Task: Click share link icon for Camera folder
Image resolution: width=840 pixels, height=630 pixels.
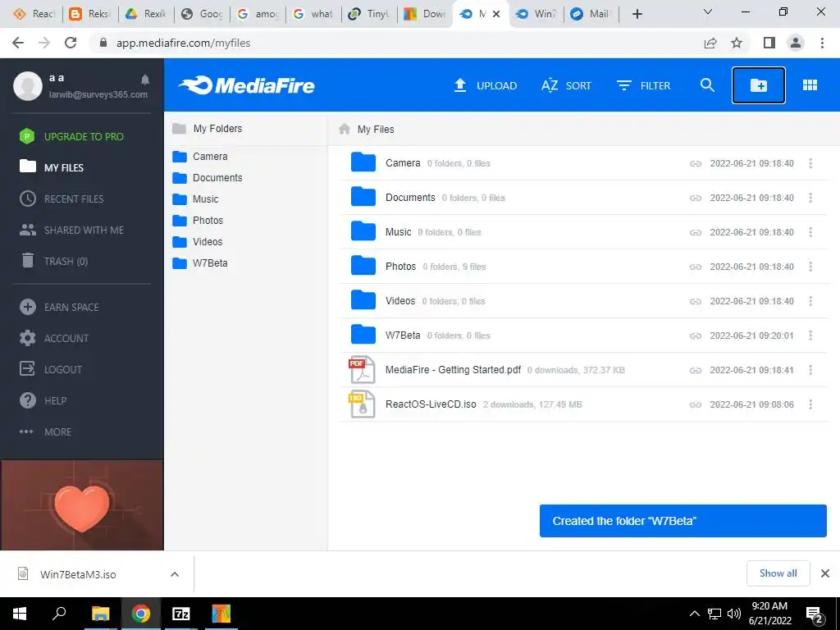Action: coord(696,163)
